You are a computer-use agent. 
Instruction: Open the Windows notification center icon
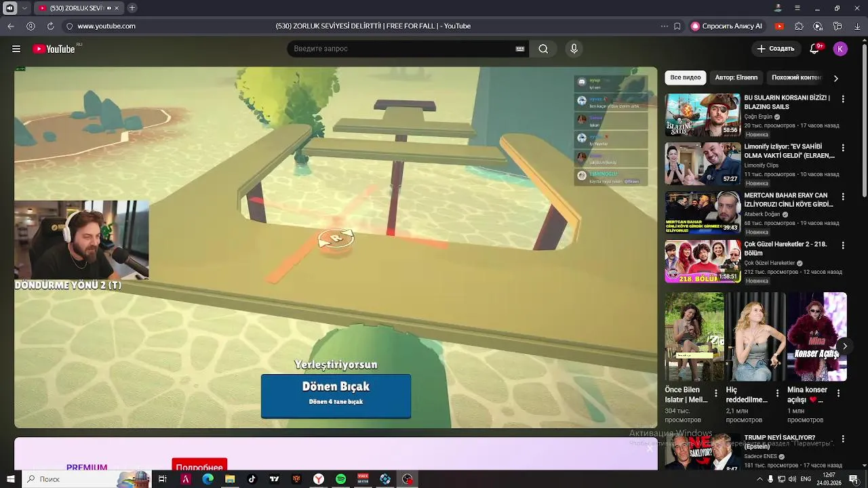[x=854, y=479]
